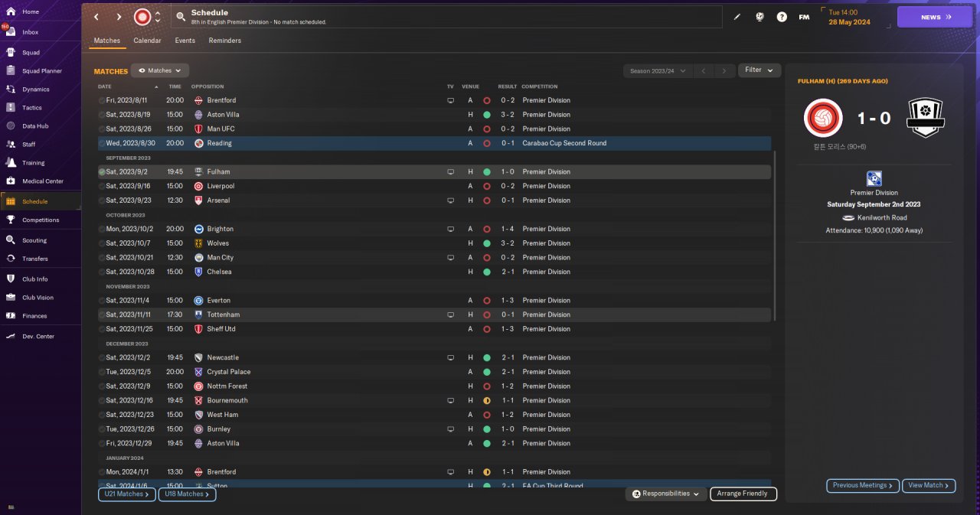Open Competitions trophy icon in sidebar
Screen dimensions: 980x515
[x=11, y=220]
